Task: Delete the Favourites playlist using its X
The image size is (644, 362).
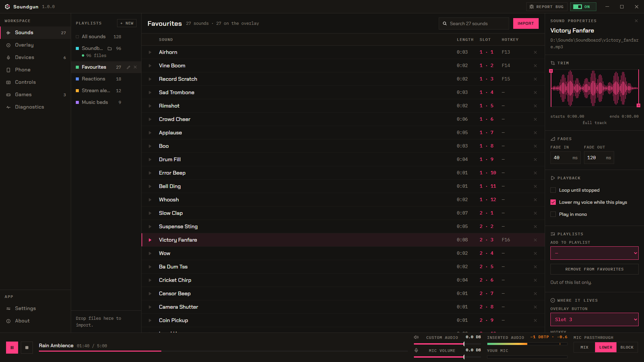Action: pyautogui.click(x=135, y=67)
